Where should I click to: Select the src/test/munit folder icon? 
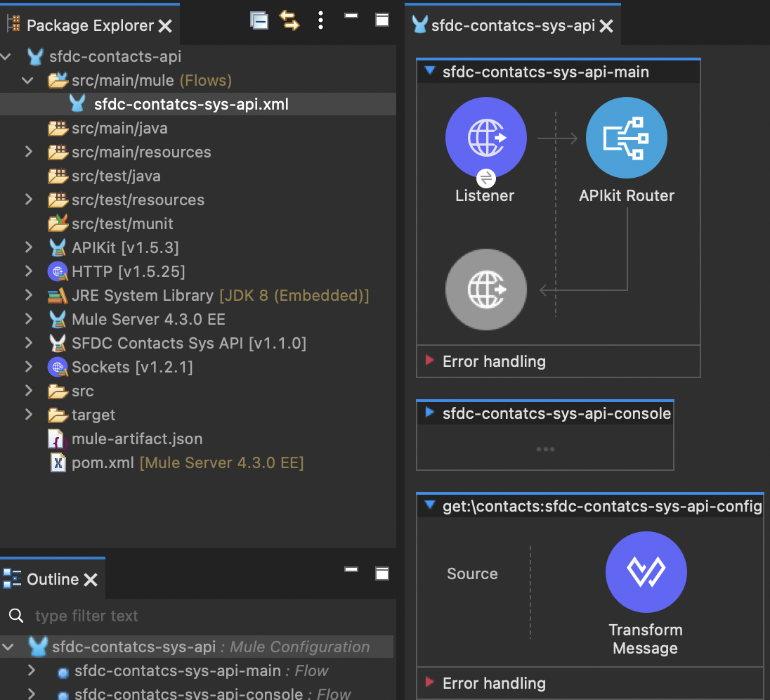coord(58,223)
